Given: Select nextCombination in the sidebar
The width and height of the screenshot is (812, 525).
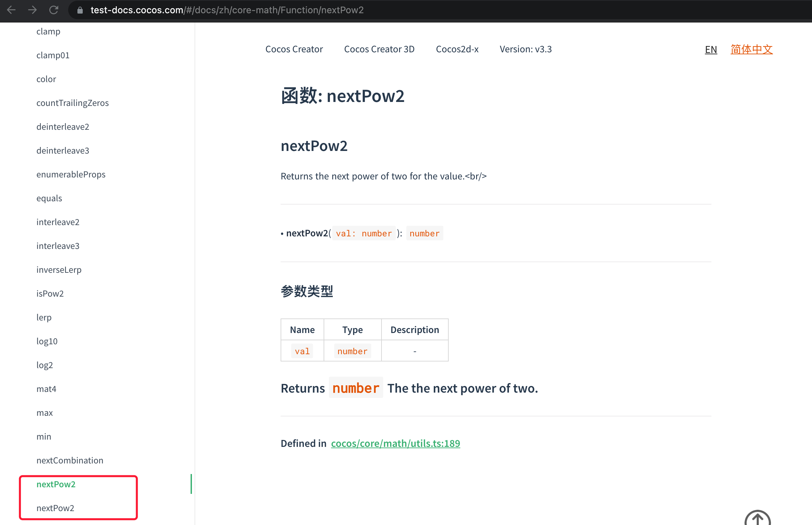Looking at the screenshot, I should pyautogui.click(x=70, y=460).
